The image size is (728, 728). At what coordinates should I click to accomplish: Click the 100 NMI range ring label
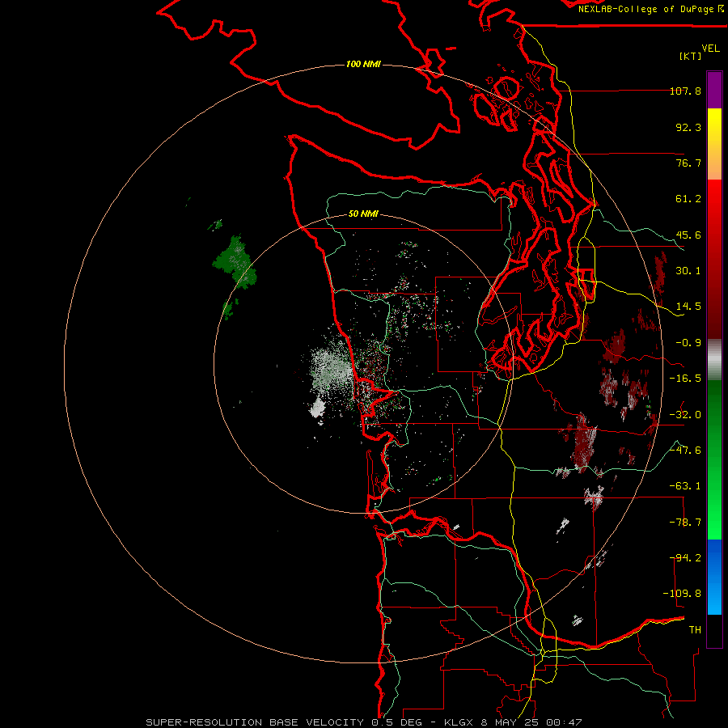click(363, 64)
